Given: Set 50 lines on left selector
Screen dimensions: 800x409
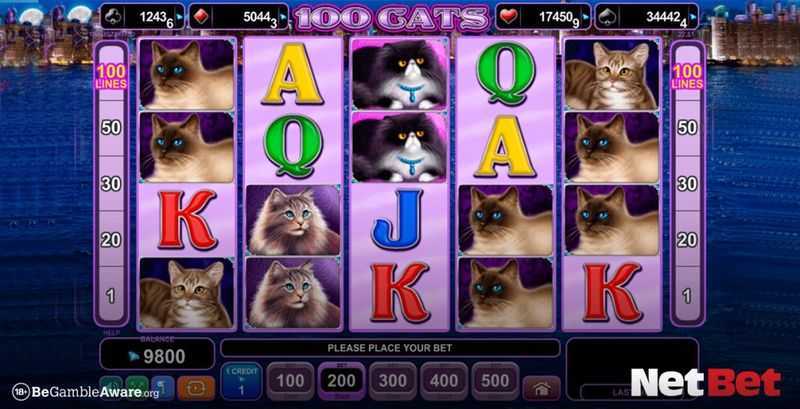Looking at the screenshot, I should [x=111, y=127].
